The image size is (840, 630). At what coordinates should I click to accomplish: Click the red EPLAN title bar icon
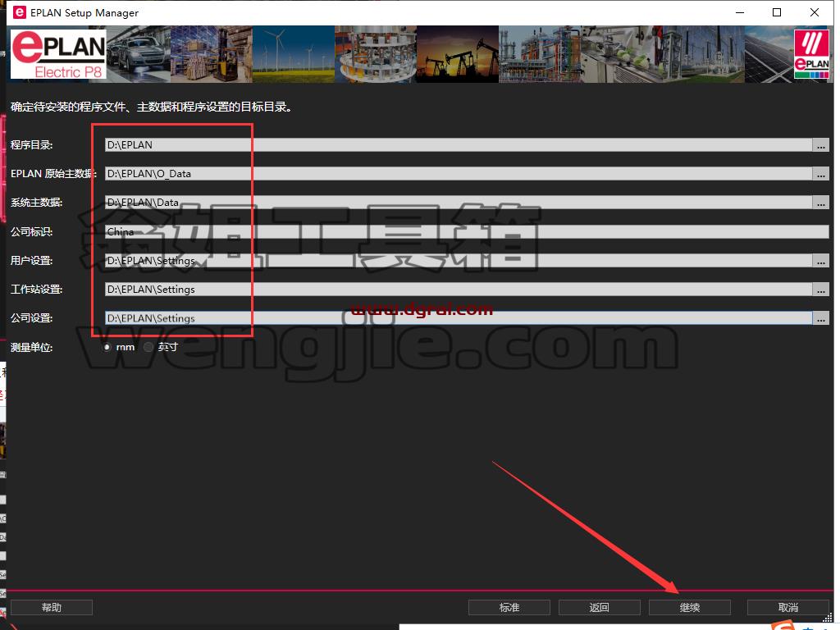coord(20,12)
